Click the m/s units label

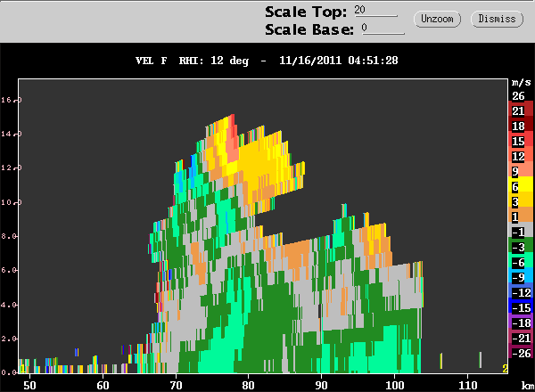[521, 83]
